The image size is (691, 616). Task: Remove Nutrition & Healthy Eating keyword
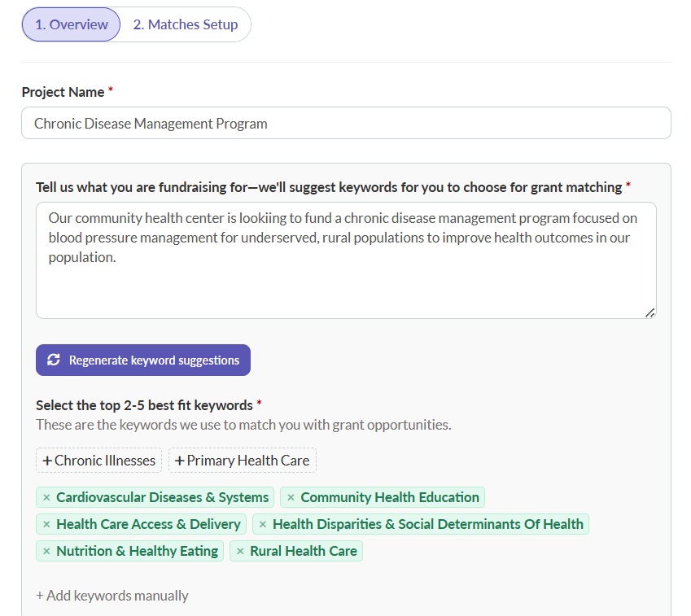click(x=46, y=551)
